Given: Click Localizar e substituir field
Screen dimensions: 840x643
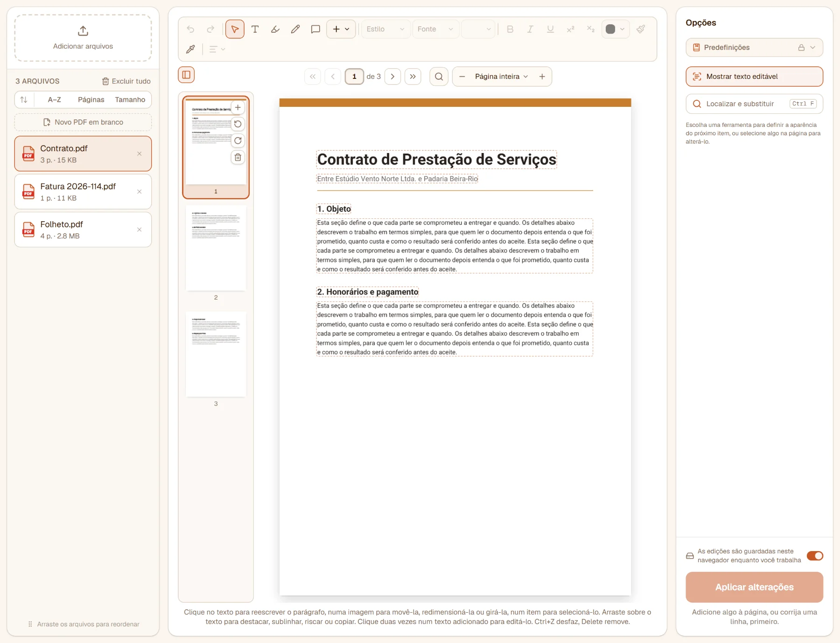Looking at the screenshot, I should coord(754,104).
